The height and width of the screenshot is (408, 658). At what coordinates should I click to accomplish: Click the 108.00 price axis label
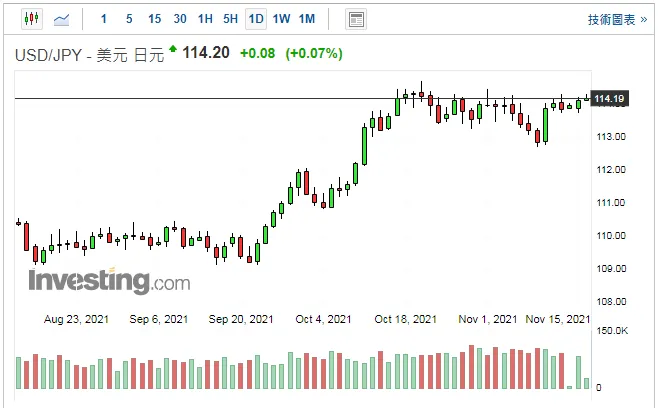(611, 301)
